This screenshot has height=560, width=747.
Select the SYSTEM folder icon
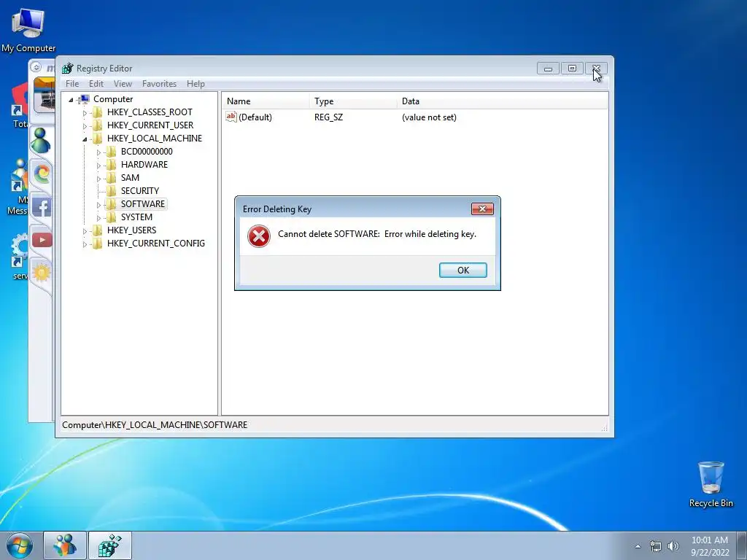click(x=111, y=217)
